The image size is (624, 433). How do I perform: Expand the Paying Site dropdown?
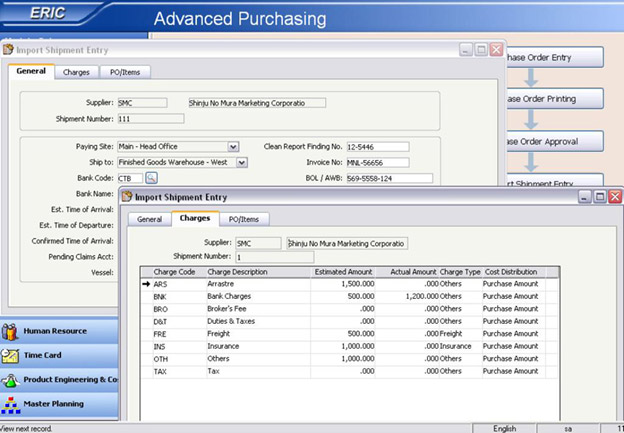tap(233, 146)
